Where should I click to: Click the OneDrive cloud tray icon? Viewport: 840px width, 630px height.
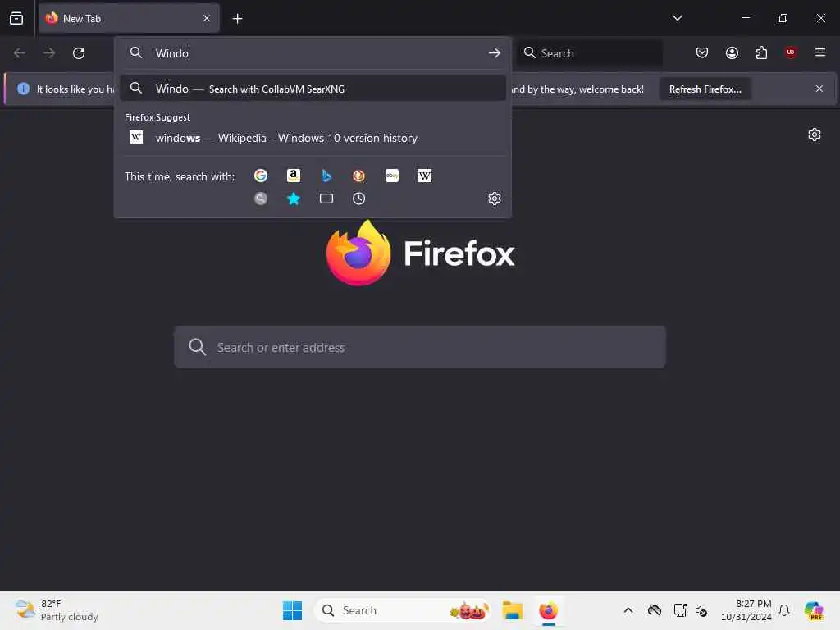(x=654, y=610)
